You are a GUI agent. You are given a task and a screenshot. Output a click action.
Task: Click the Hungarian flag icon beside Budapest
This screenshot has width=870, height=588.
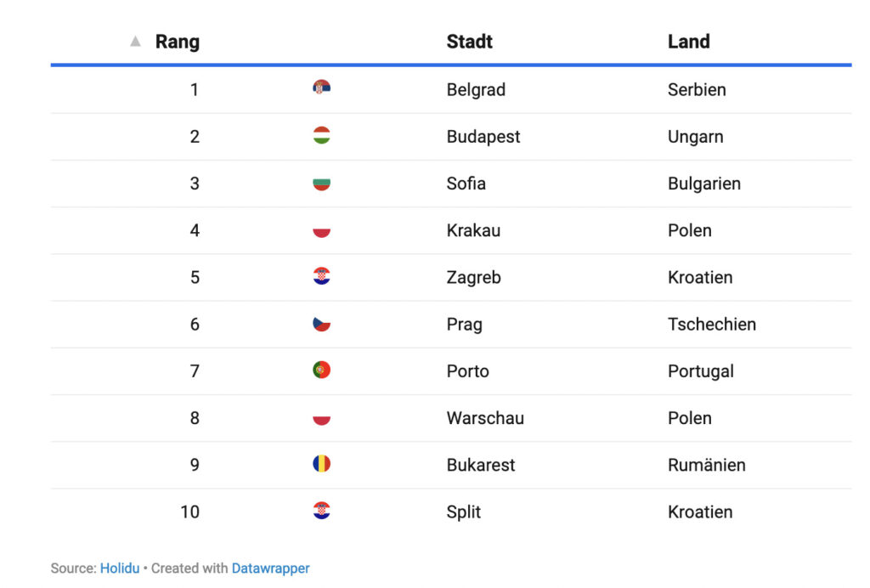(321, 135)
